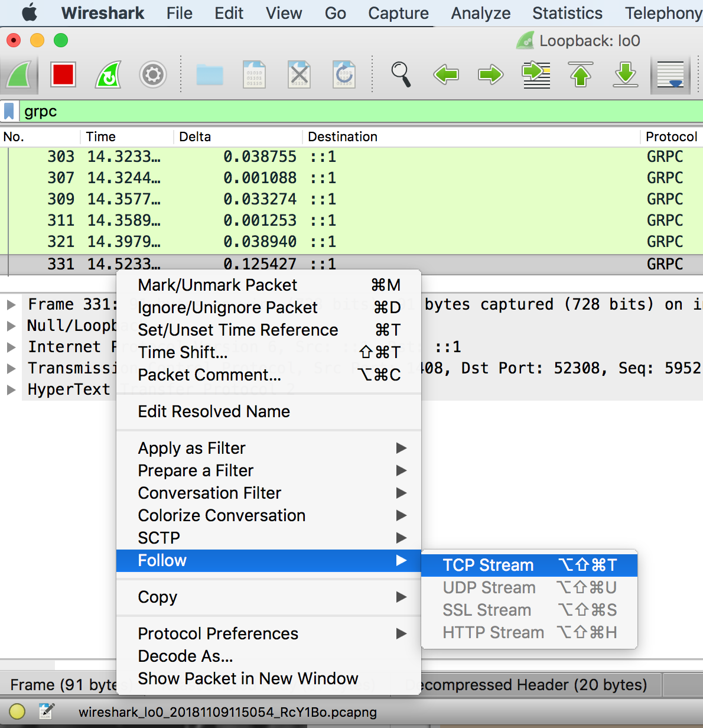Image resolution: width=703 pixels, height=728 pixels.
Task: Select Set/Unset Time Reference
Action: tap(269, 330)
